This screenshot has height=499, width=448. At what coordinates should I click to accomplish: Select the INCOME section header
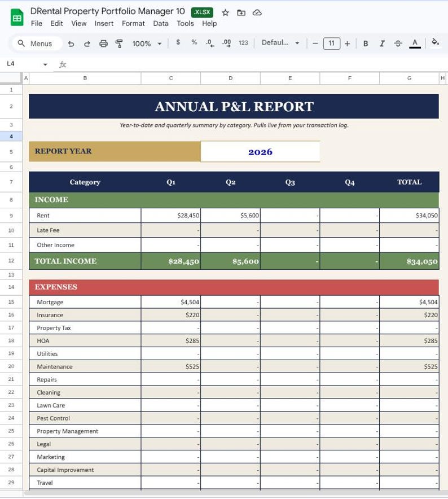click(234, 200)
